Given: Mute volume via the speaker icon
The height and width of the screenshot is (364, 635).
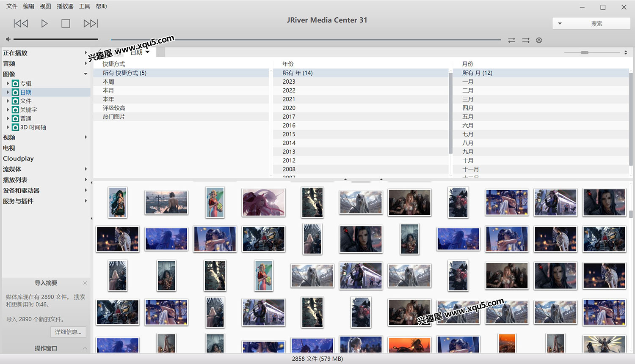Looking at the screenshot, I should [8, 39].
